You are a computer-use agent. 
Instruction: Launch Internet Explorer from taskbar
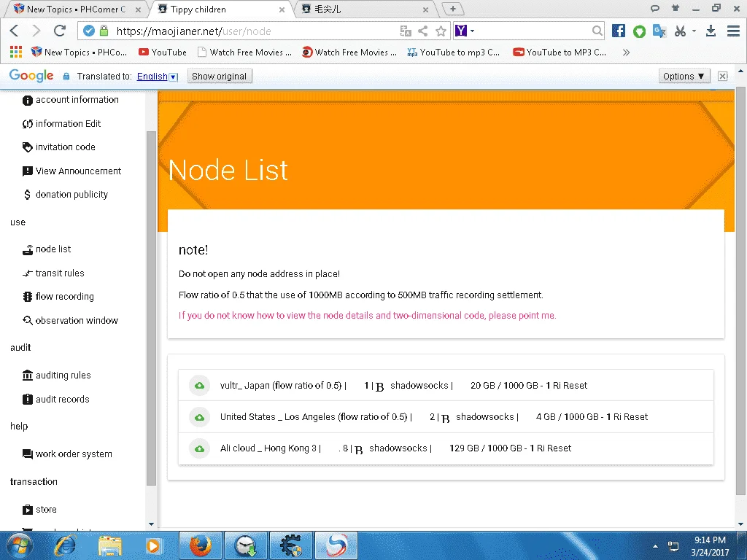[65, 545]
